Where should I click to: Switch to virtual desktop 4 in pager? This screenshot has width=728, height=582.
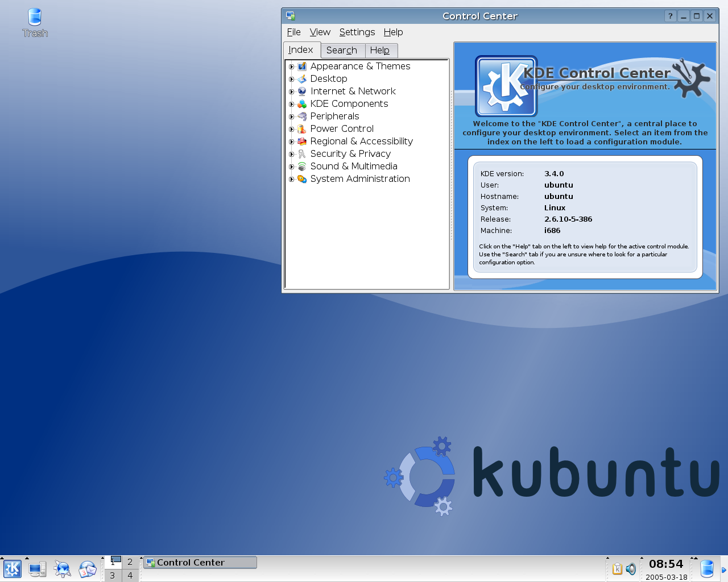(x=130, y=575)
